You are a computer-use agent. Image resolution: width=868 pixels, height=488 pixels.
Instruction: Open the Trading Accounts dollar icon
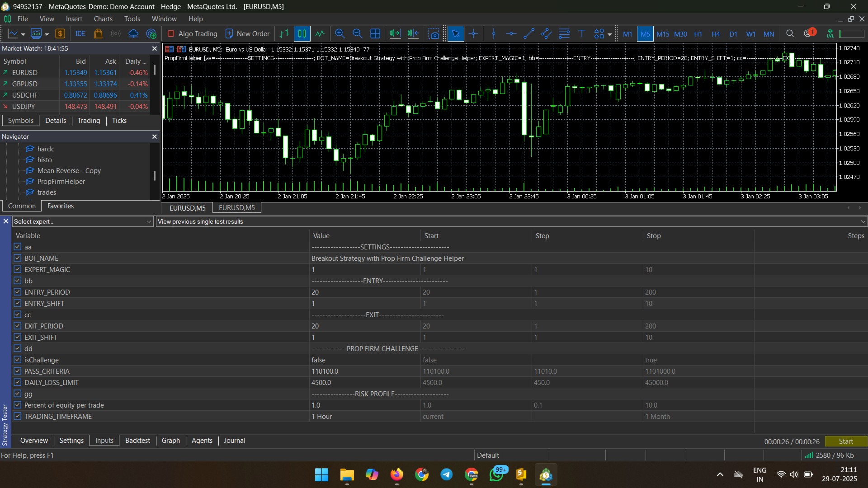pyautogui.click(x=60, y=34)
